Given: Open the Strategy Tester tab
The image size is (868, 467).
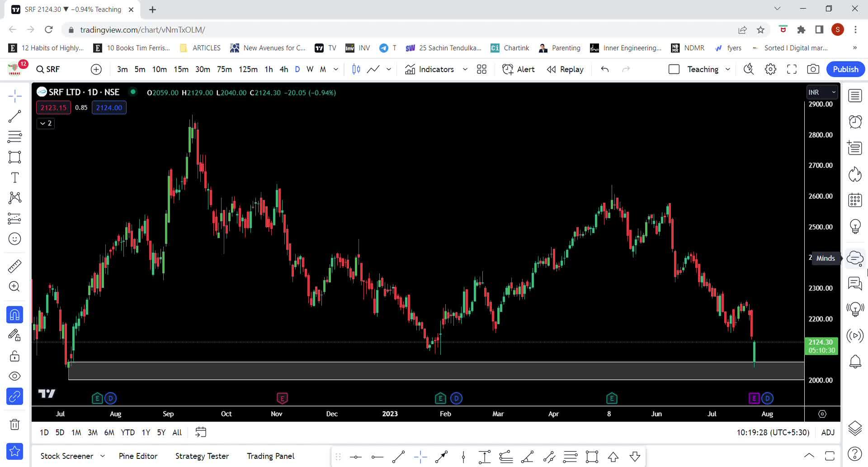Looking at the screenshot, I should point(202,456).
